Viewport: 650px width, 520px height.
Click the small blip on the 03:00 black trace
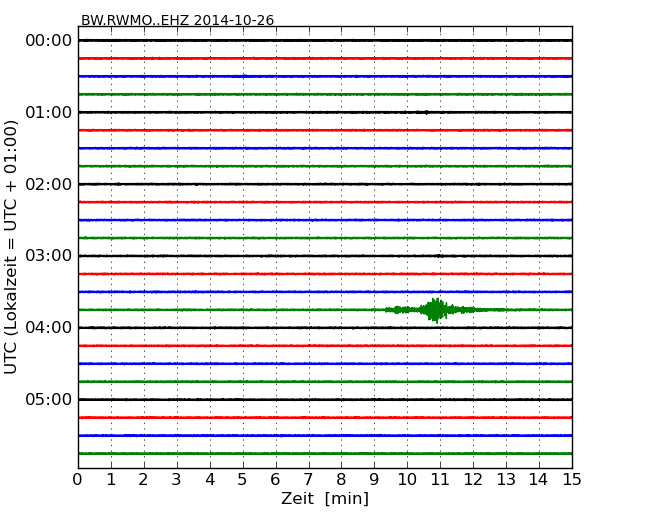(x=439, y=256)
